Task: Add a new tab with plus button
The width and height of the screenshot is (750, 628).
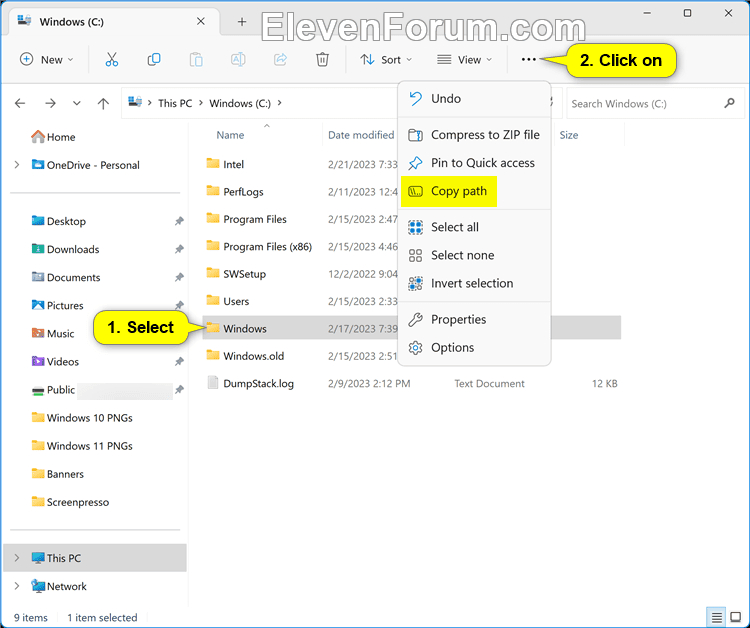Action: click(x=242, y=22)
